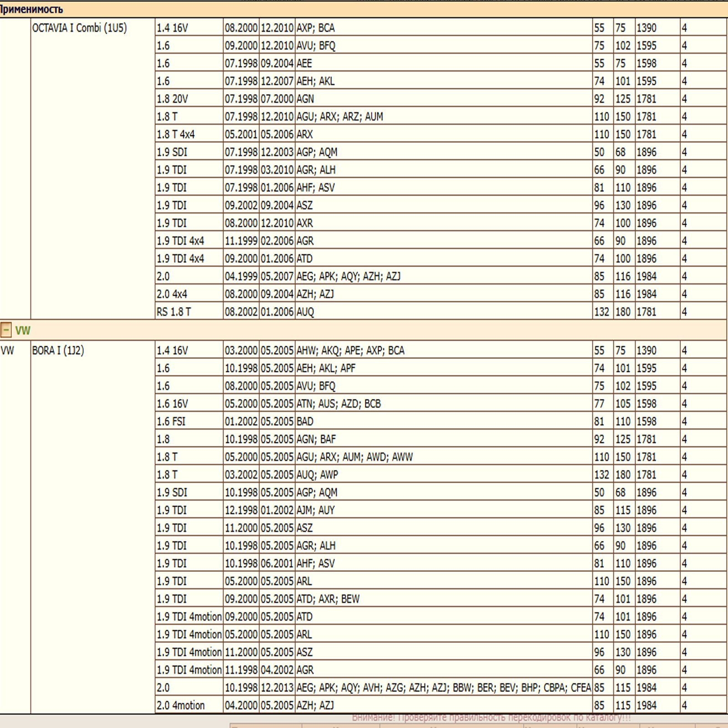Viewport: 728px width, 728px height.
Task: Select the AGN; BAF engine codes cell
Action: coord(444,440)
